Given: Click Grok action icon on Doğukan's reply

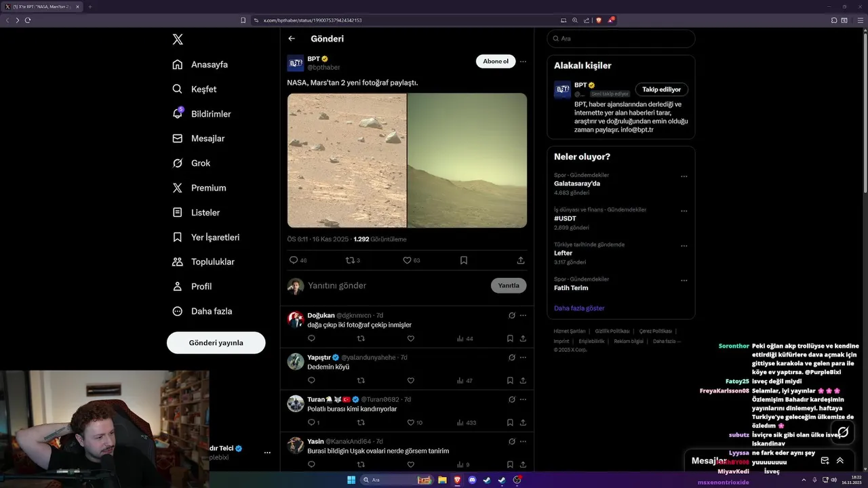Looking at the screenshot, I should 512,315.
